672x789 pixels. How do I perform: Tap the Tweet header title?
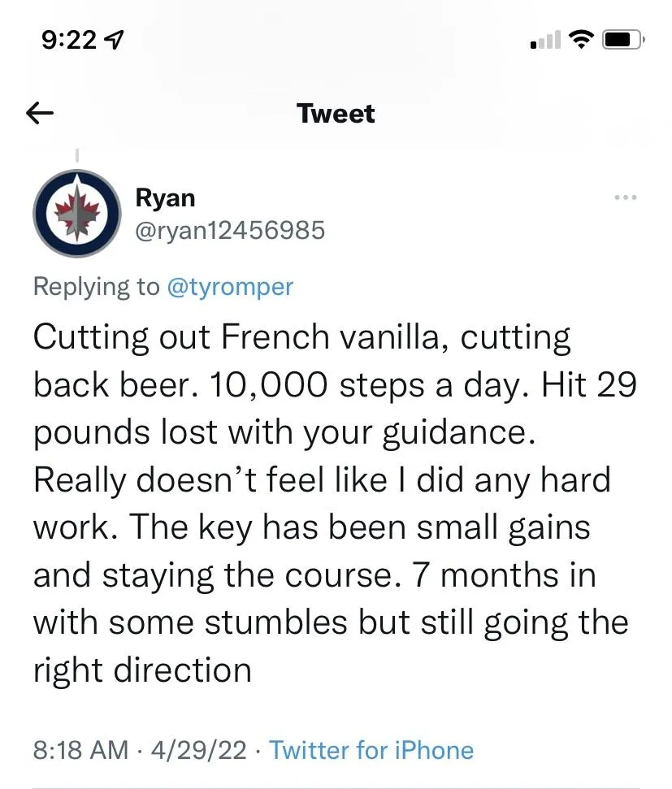[336, 114]
